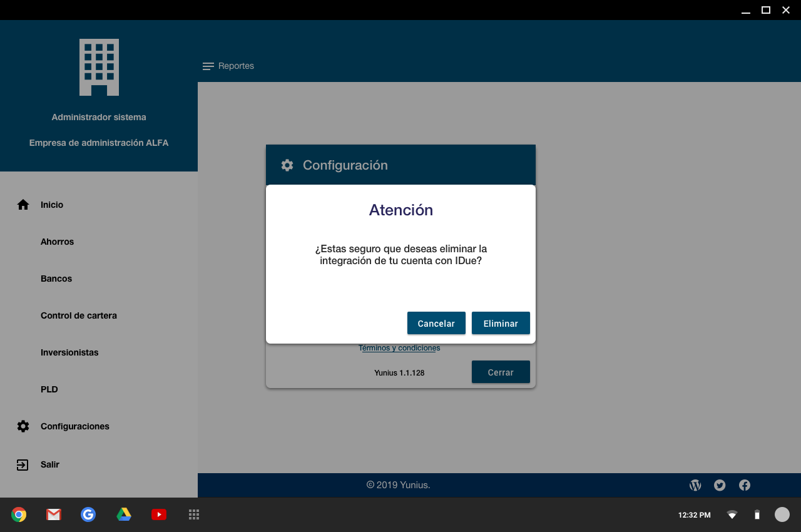Image resolution: width=801 pixels, height=532 pixels.
Task: Open Control de cartera section
Action: (79, 315)
